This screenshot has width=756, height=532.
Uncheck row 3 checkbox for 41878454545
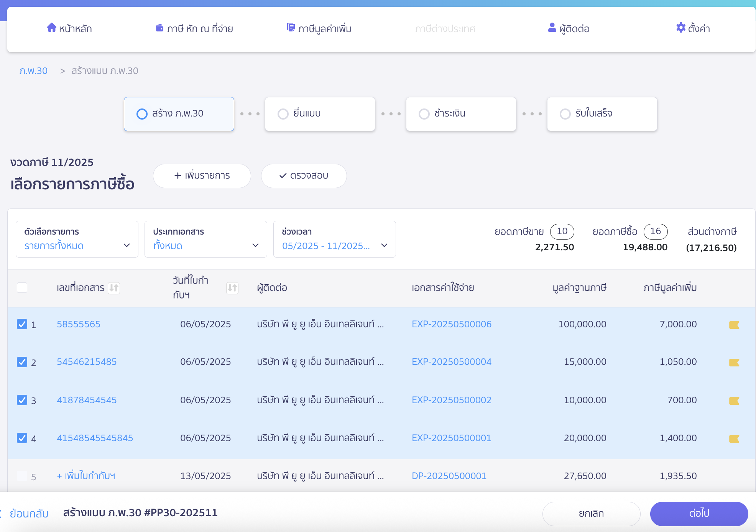(22, 400)
